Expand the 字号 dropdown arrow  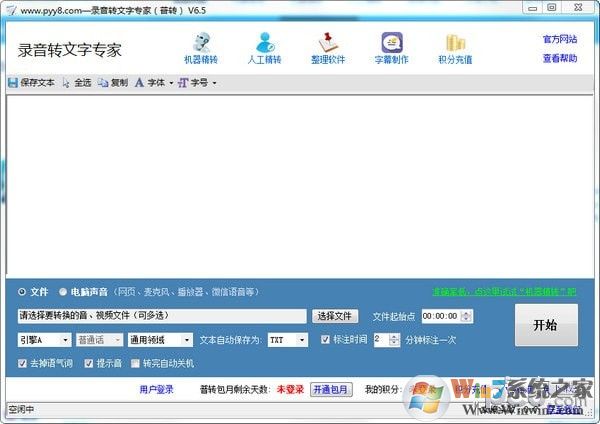(x=214, y=83)
